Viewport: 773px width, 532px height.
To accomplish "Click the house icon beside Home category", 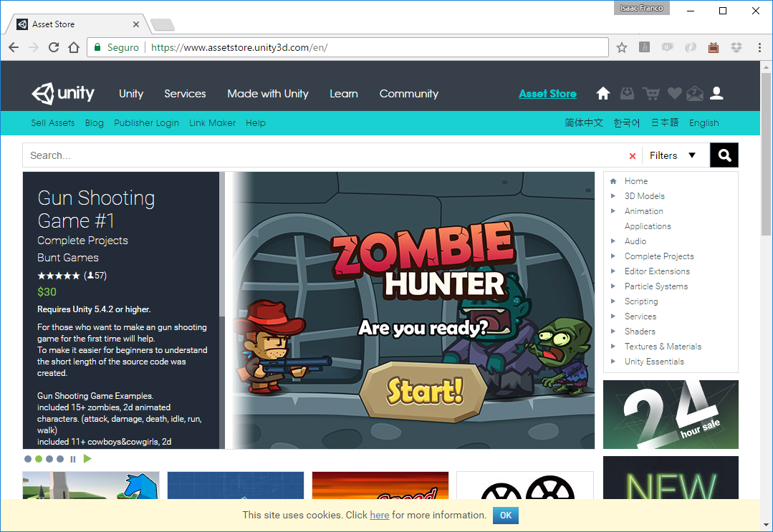I will click(613, 181).
